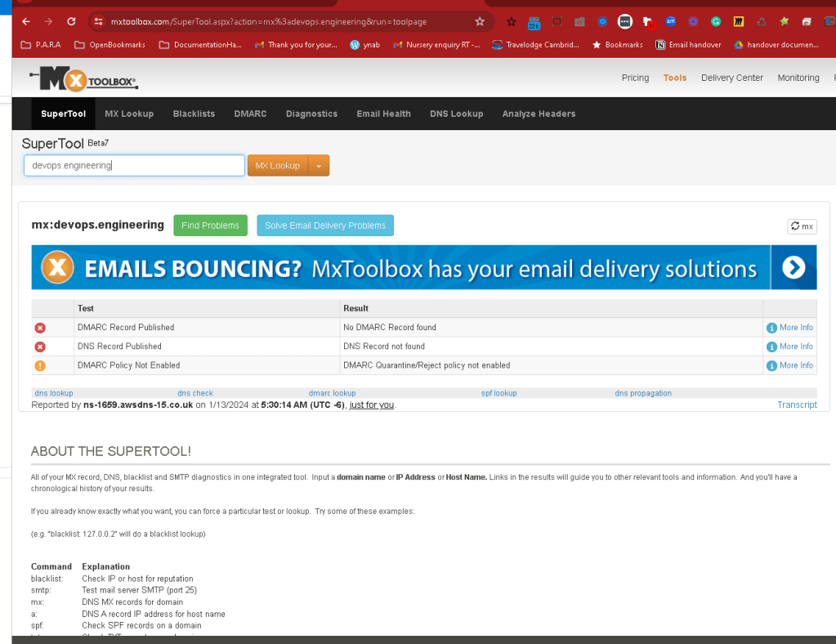Focus the SuperTool domain input field
The width and height of the screenshot is (836, 644).
point(134,165)
